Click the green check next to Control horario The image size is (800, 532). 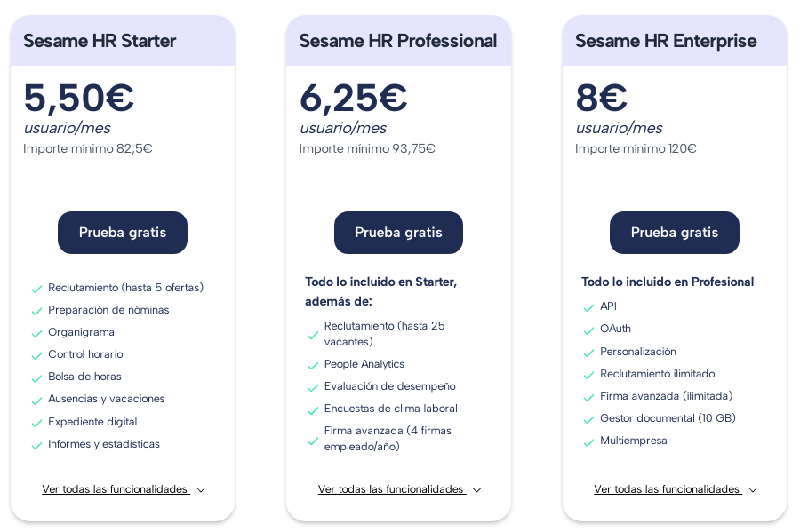coord(36,355)
